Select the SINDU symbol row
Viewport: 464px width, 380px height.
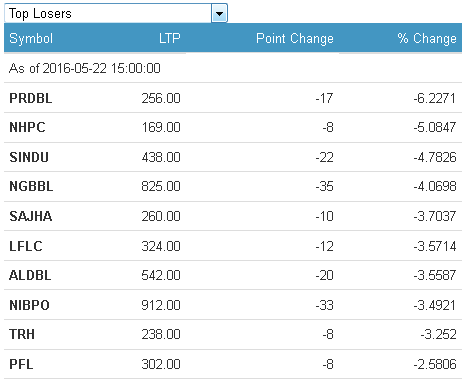click(233, 157)
